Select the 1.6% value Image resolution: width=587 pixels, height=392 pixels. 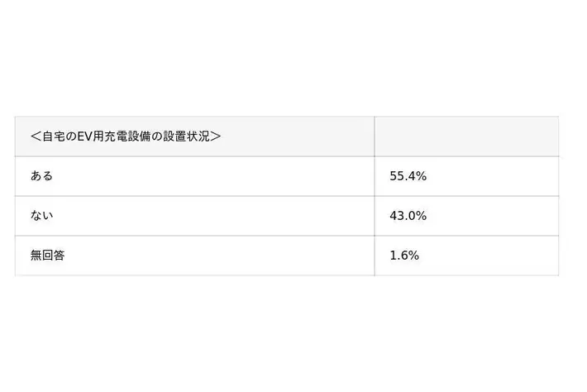(x=404, y=256)
